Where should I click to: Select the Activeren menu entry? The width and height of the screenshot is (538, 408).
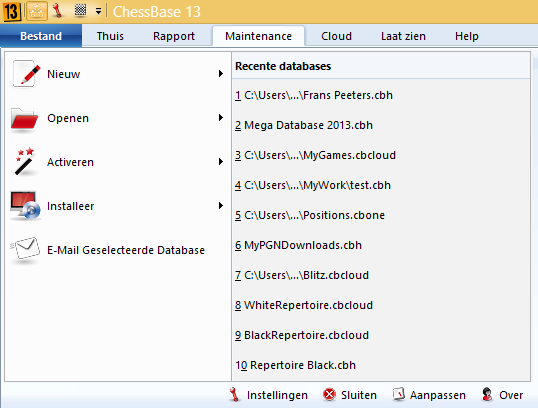tap(117, 162)
